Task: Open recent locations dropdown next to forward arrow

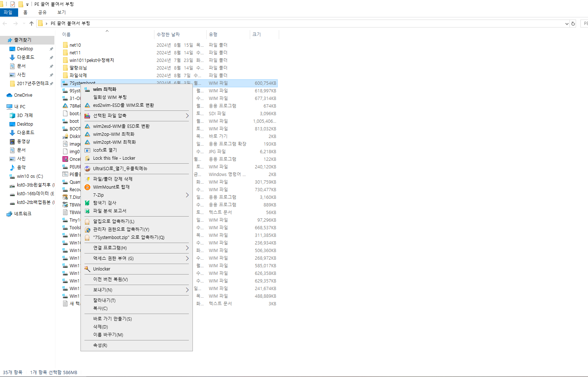Action: point(24,24)
